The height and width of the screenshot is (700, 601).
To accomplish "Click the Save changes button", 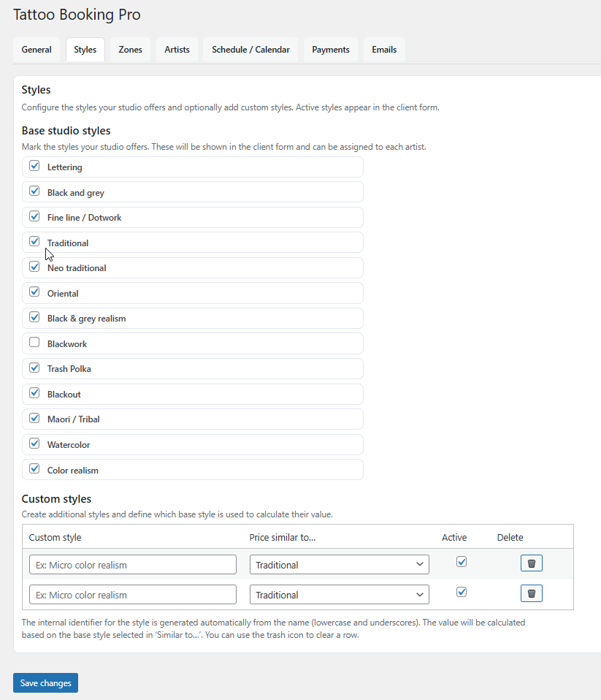I will 45,683.
